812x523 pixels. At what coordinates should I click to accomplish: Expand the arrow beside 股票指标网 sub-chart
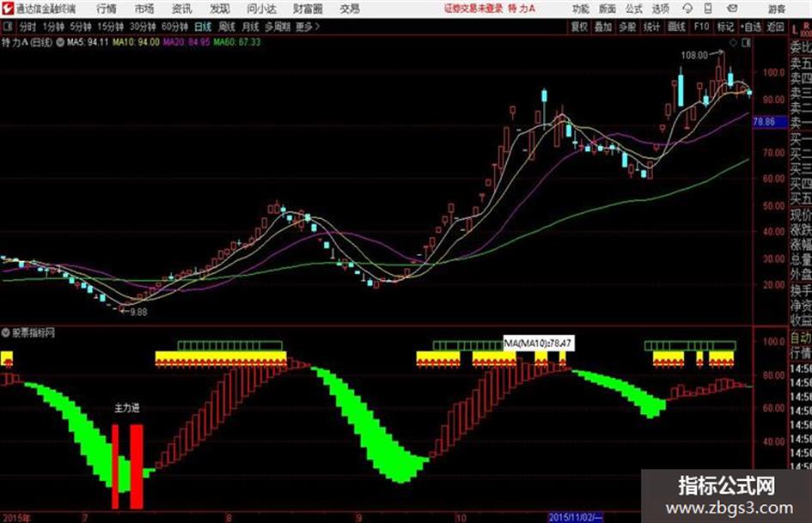coord(6,332)
